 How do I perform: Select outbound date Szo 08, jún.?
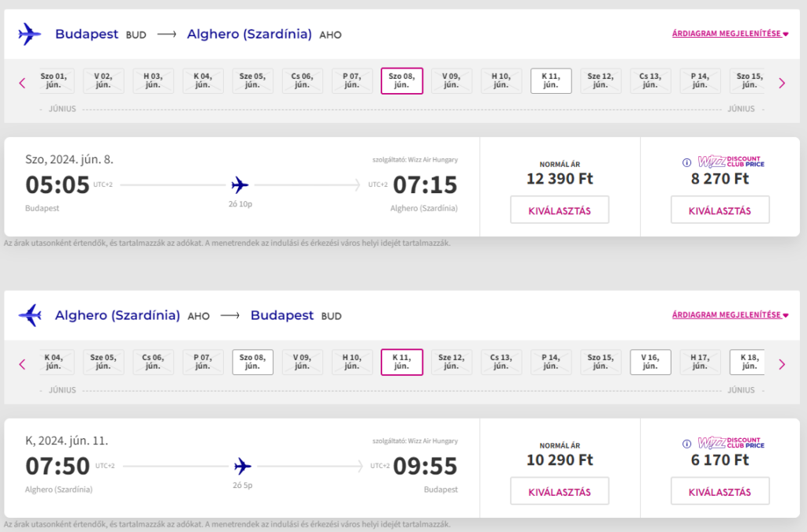[x=402, y=80]
